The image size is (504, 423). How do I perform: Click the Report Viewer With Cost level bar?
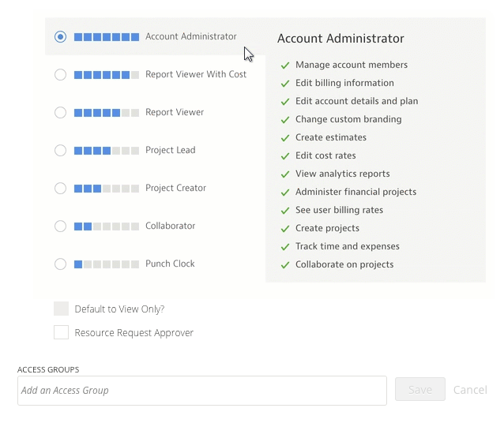click(107, 75)
